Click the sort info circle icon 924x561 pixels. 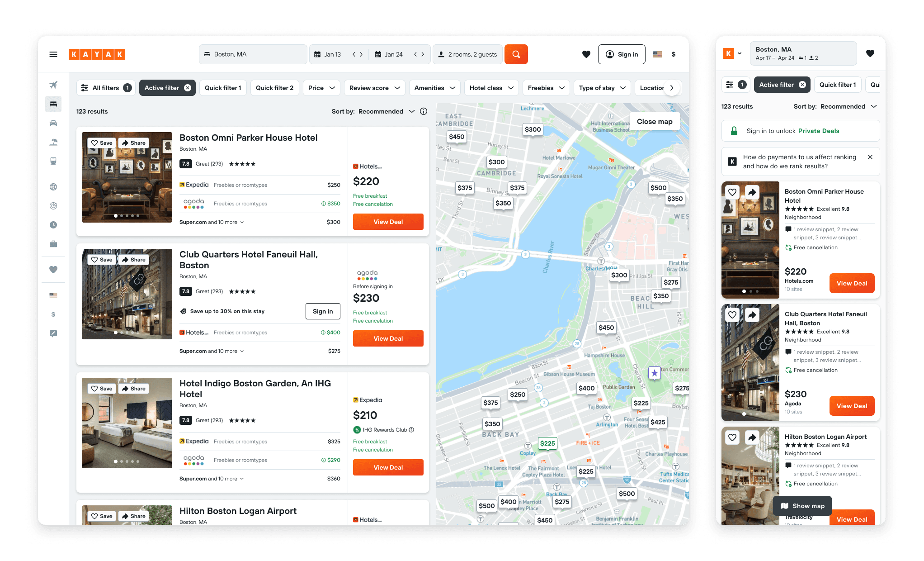point(424,111)
